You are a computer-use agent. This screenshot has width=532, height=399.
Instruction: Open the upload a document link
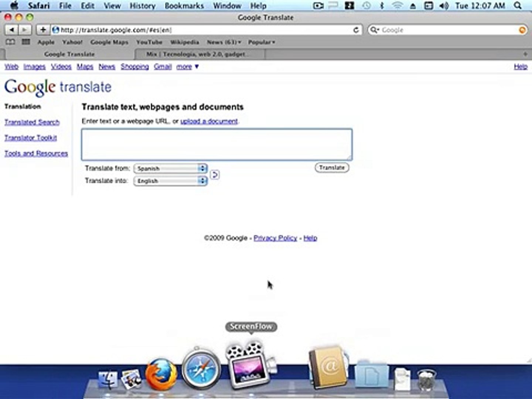click(209, 121)
